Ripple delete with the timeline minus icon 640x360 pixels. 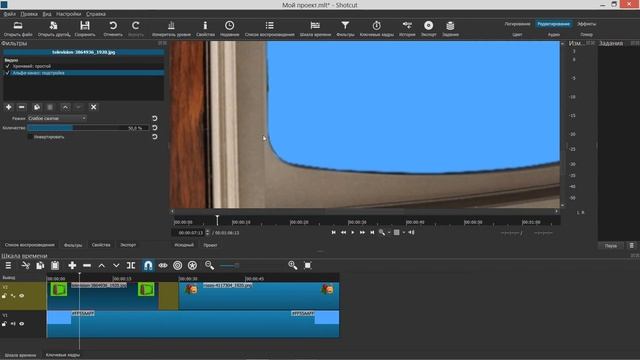[87, 265]
